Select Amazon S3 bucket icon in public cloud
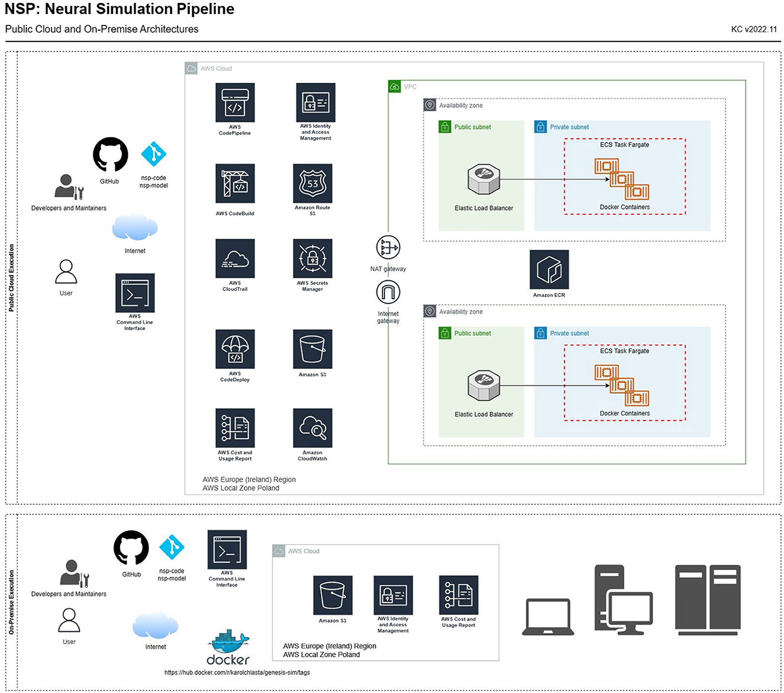The width and height of the screenshot is (784, 693). 312,349
